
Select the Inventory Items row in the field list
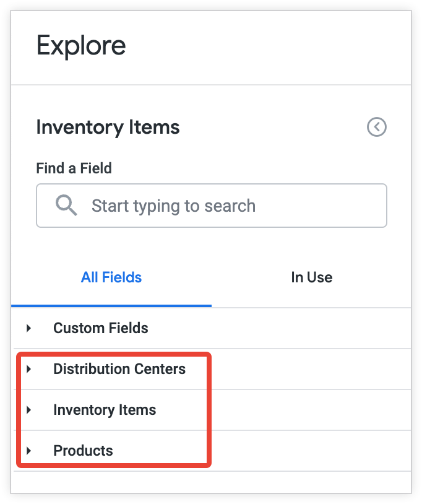point(105,410)
